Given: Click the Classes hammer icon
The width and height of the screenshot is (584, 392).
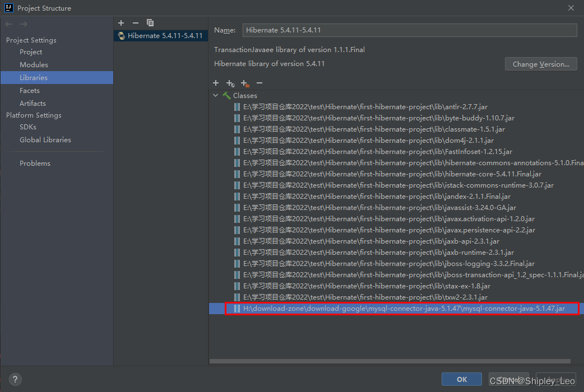Looking at the screenshot, I should click(x=226, y=95).
